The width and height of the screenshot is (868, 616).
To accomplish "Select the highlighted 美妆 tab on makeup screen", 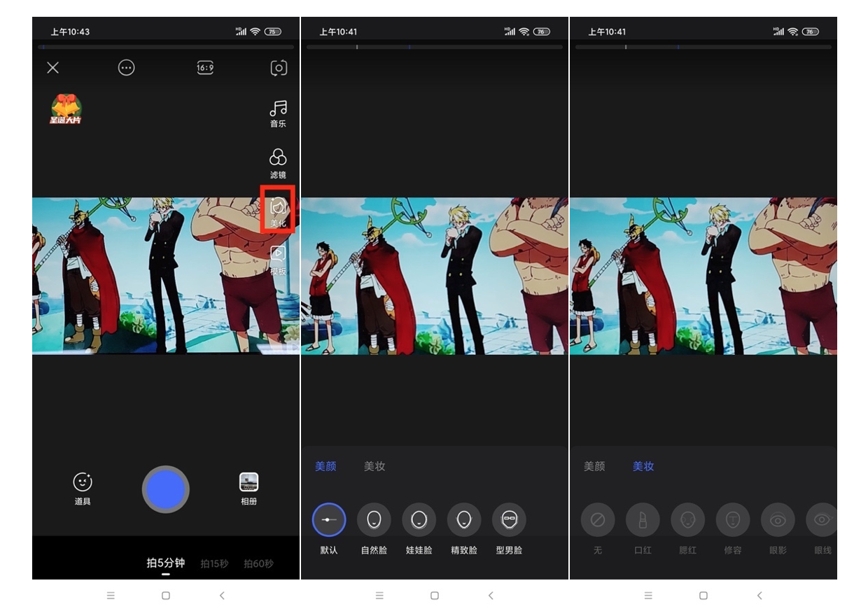I will tap(643, 466).
